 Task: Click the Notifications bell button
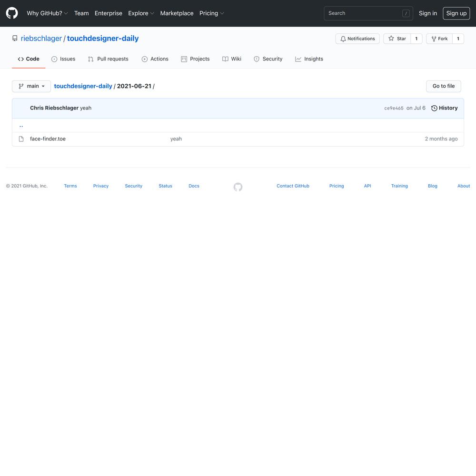[x=357, y=39]
